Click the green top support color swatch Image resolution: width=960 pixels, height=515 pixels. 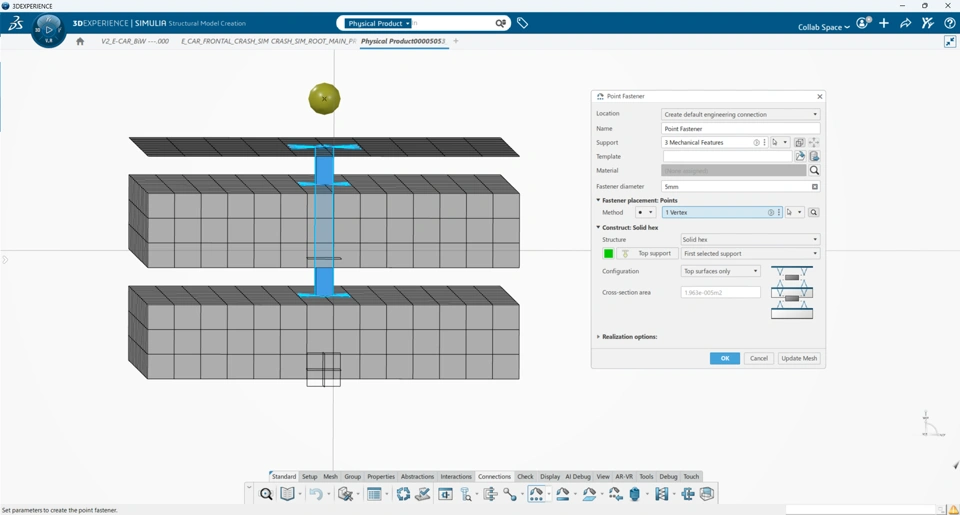click(x=608, y=254)
